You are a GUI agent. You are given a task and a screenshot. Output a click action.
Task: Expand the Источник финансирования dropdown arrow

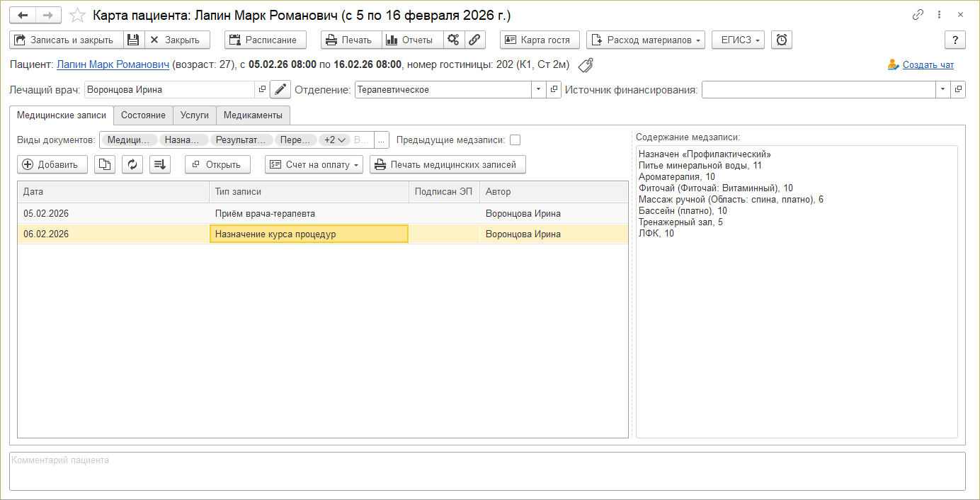(x=943, y=90)
